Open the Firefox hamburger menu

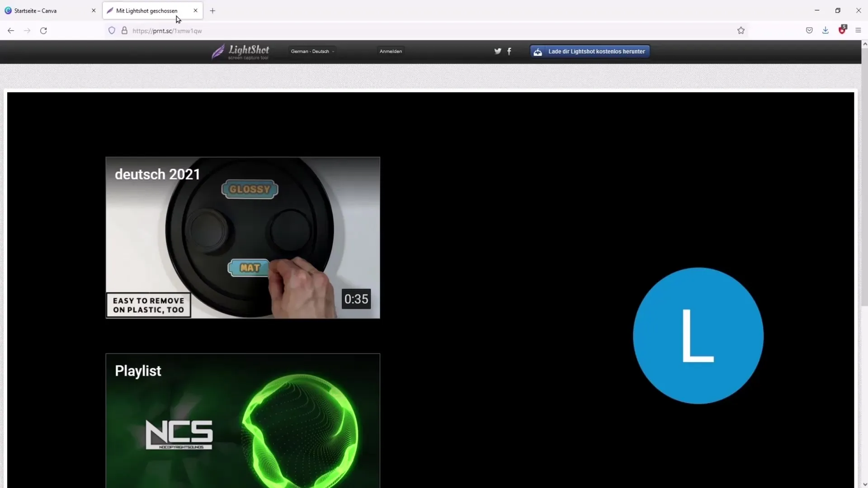[858, 31]
